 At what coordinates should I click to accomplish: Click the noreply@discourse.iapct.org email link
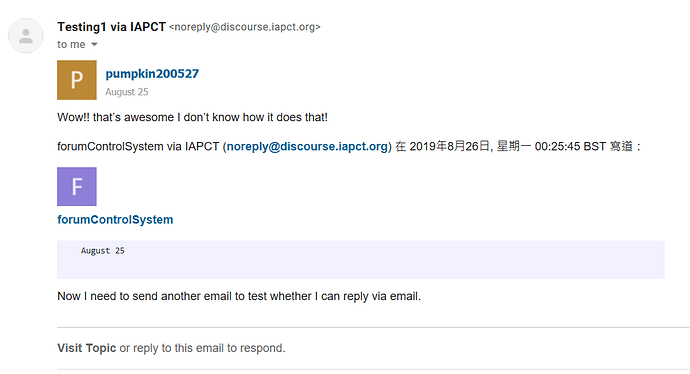tap(307, 146)
